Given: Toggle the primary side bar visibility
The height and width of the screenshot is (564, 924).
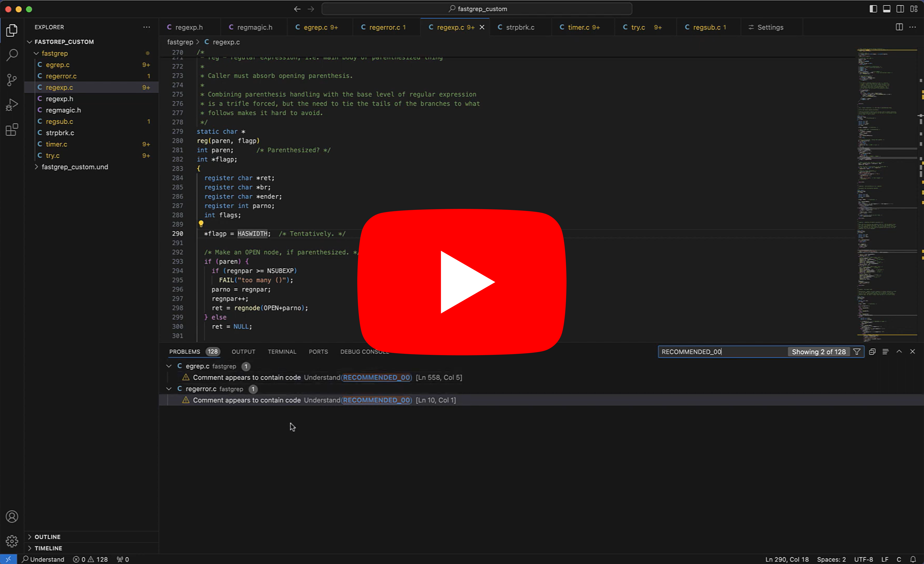Looking at the screenshot, I should pos(873,9).
